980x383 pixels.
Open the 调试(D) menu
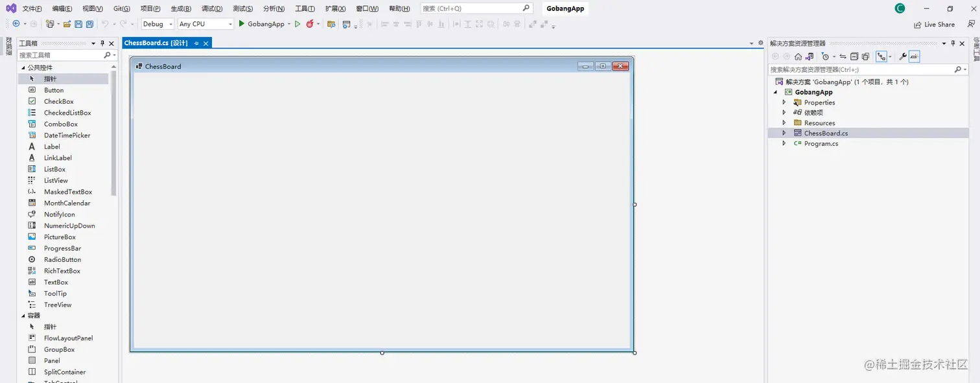[x=212, y=8]
